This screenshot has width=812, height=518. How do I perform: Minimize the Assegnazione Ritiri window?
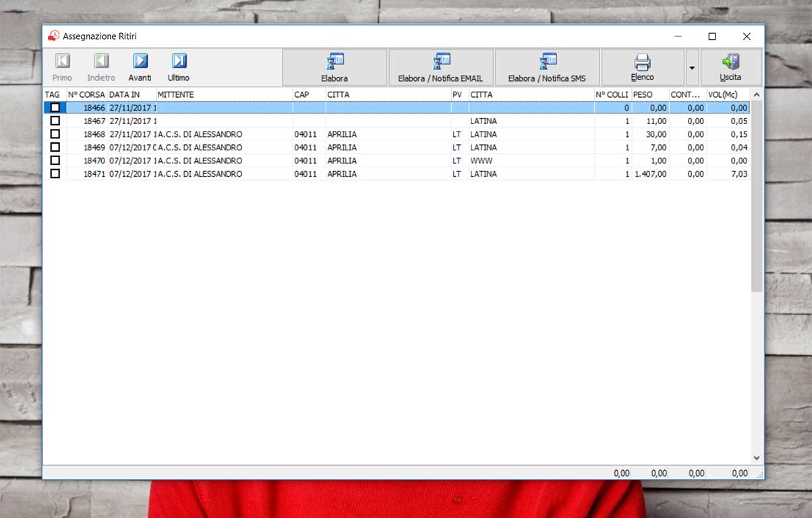[678, 36]
